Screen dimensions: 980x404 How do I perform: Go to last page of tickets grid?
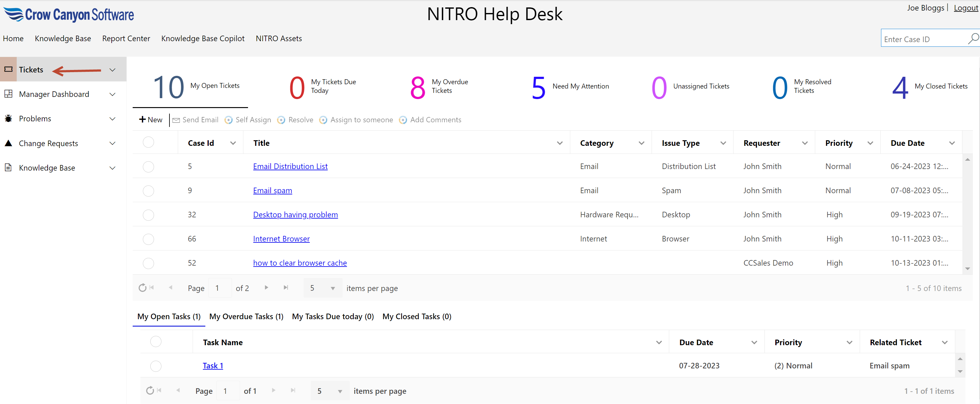tap(286, 288)
